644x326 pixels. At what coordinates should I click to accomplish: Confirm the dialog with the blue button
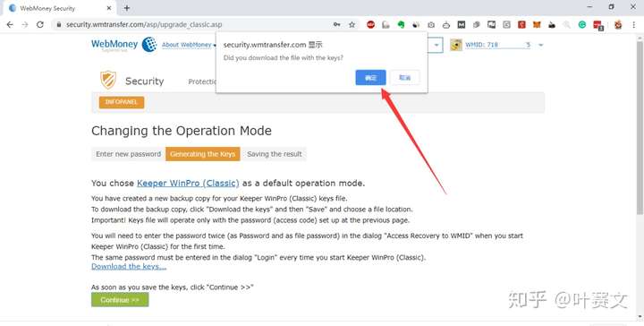tap(370, 78)
